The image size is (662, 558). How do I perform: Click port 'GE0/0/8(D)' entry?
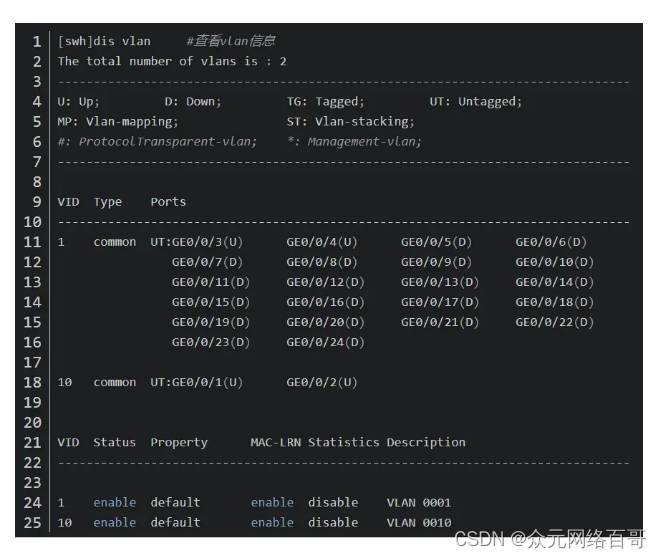click(322, 262)
